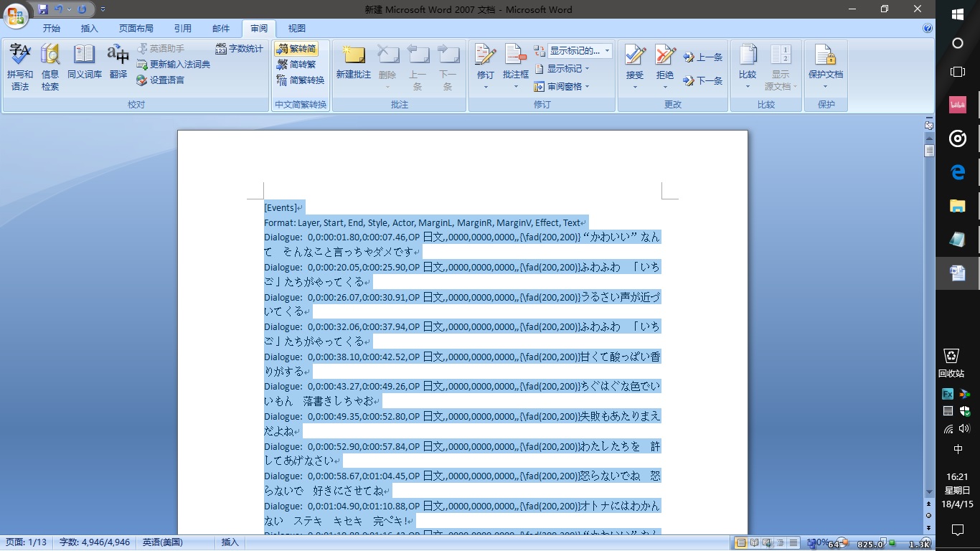
Task: Click the document vertical scrollbar
Action: click(929, 316)
